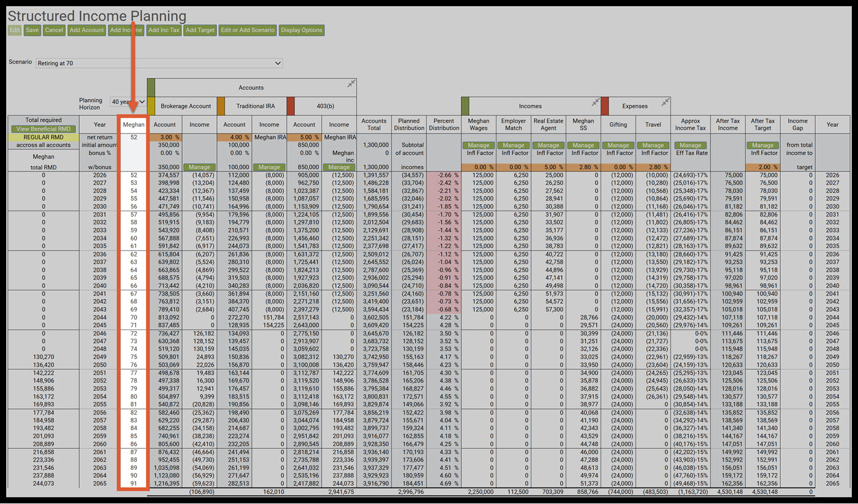Click the Accounts Total column header
This screenshot has width=858, height=504.
374,124
